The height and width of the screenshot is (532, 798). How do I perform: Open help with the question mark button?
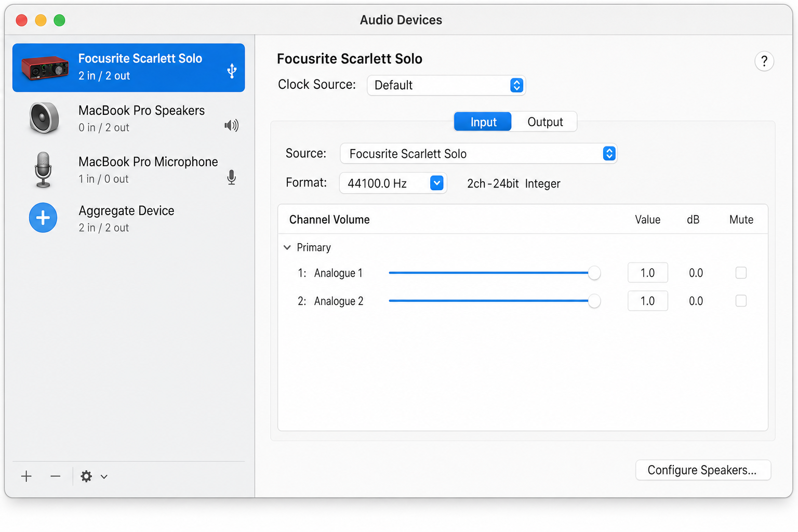coord(764,61)
